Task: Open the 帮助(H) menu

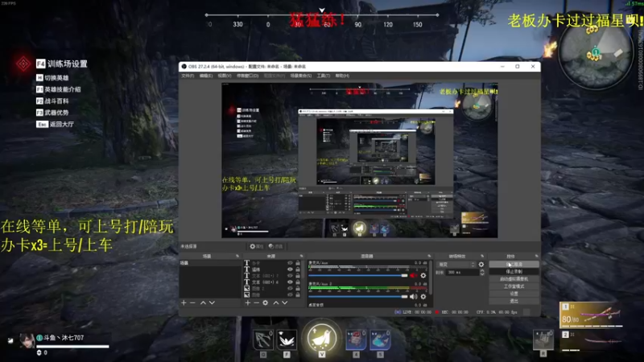Action: (342, 76)
